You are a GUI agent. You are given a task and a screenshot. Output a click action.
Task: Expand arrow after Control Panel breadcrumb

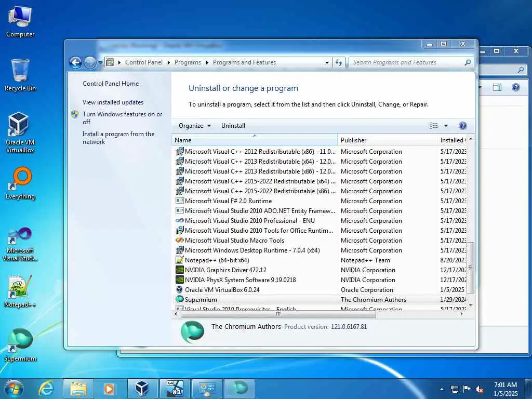click(169, 63)
